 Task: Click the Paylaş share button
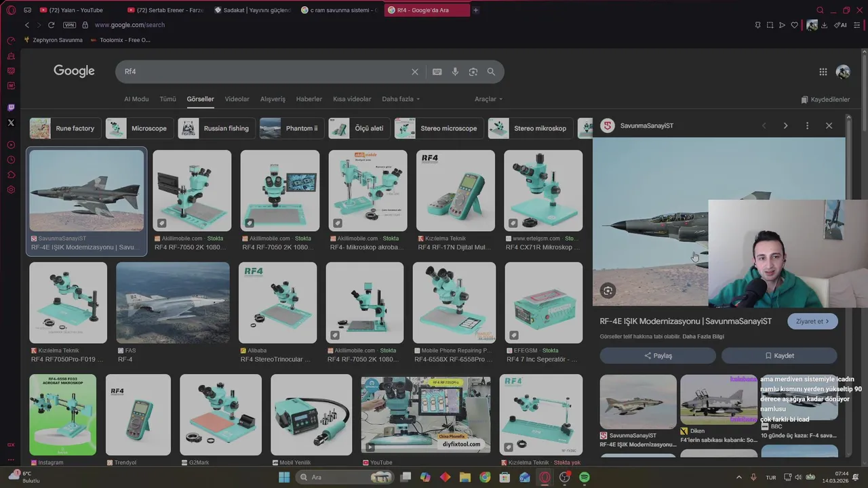658,356
